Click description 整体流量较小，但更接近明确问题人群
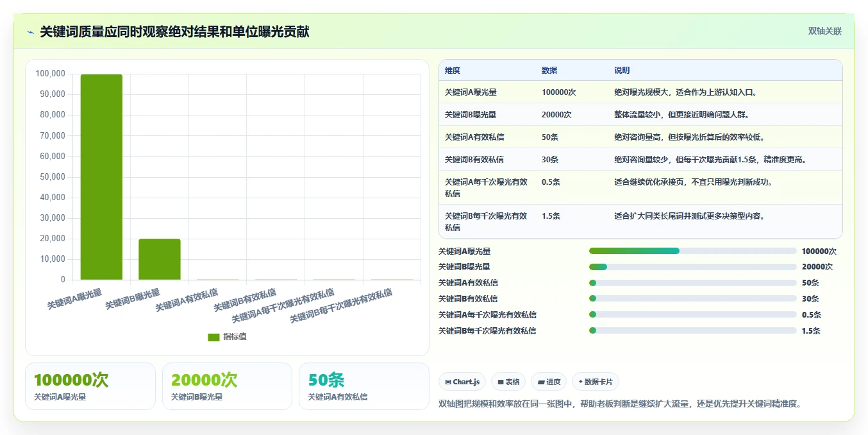The width and height of the screenshot is (868, 435). [682, 115]
